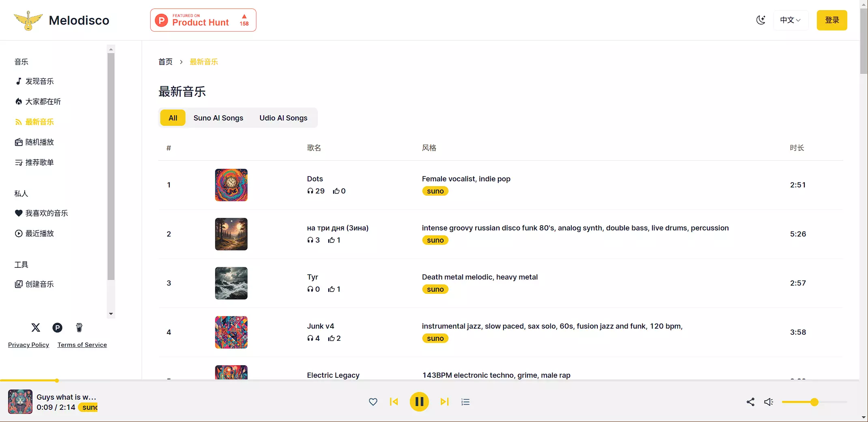Mute the player volume
The height and width of the screenshot is (422, 868).
tap(768, 402)
